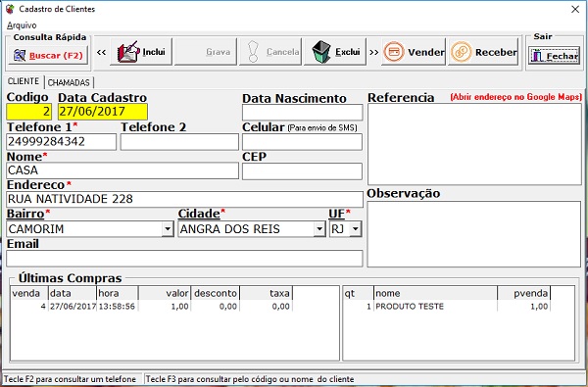Click the Inclui notebook icon
The image size is (588, 387).
(x=128, y=52)
